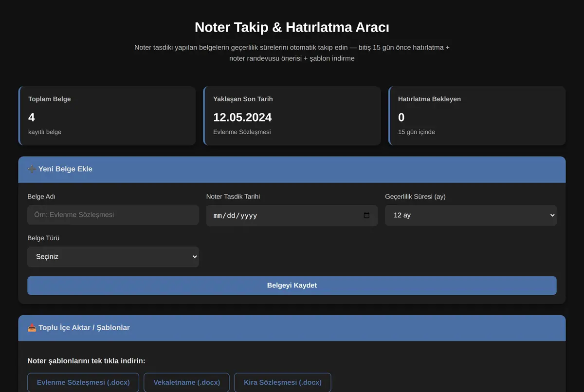This screenshot has width=584, height=392.
Task: Click the 'kayıtlı belge' caption
Action: pyautogui.click(x=45, y=132)
